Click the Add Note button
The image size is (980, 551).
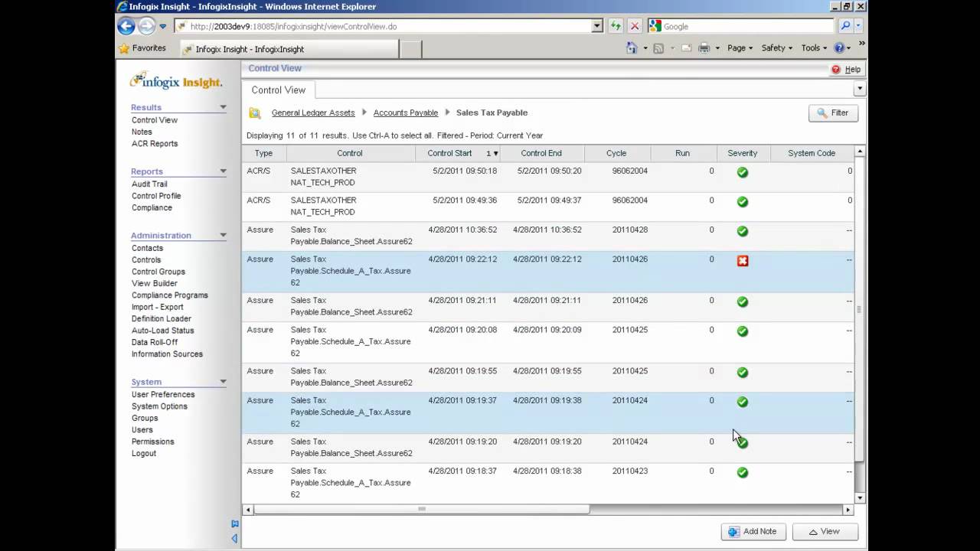coord(753,531)
